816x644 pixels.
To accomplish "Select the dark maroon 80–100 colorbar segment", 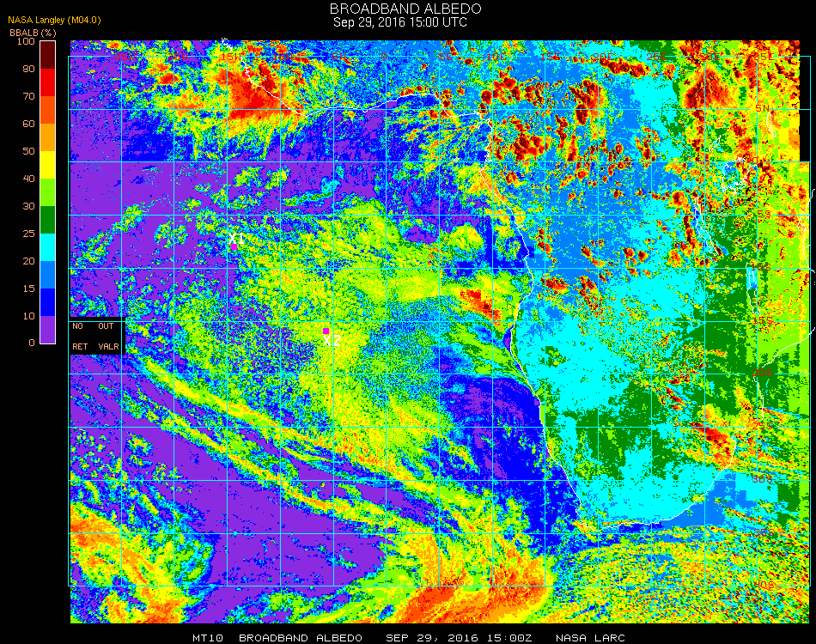I will pos(48,55).
